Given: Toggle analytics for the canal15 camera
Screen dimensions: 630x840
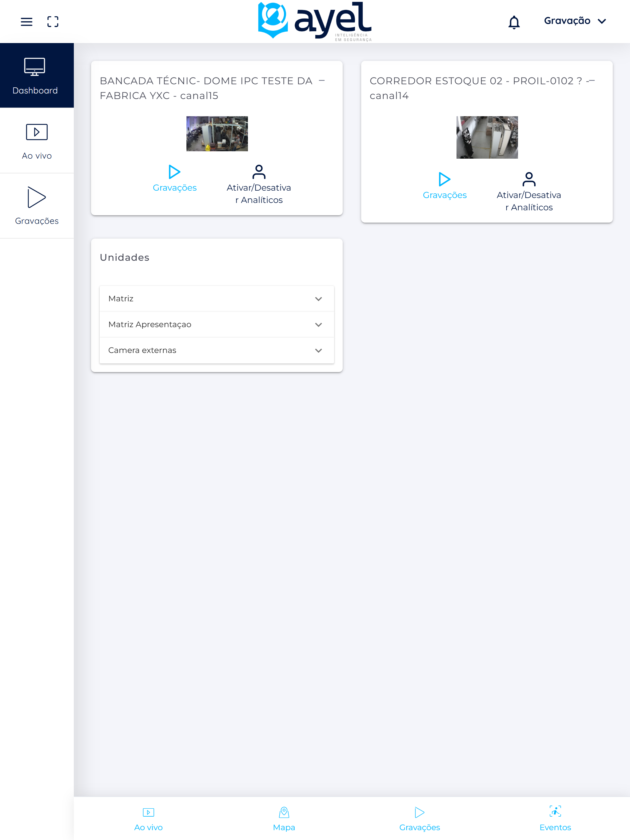Looking at the screenshot, I should (259, 185).
